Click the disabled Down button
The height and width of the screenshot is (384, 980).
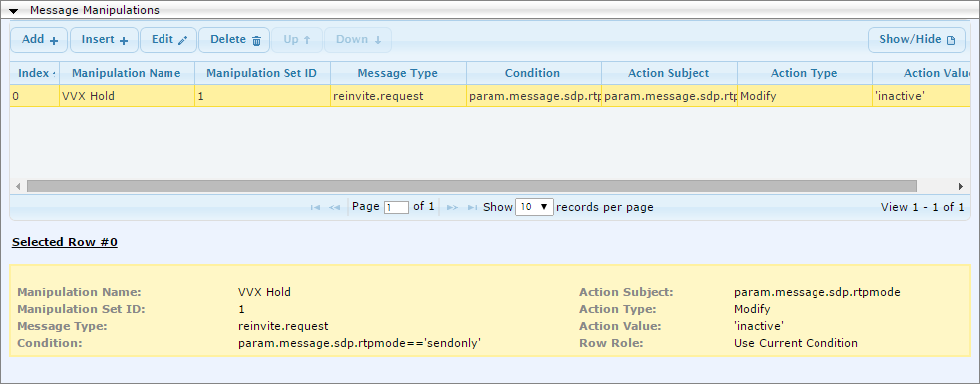pos(358,40)
